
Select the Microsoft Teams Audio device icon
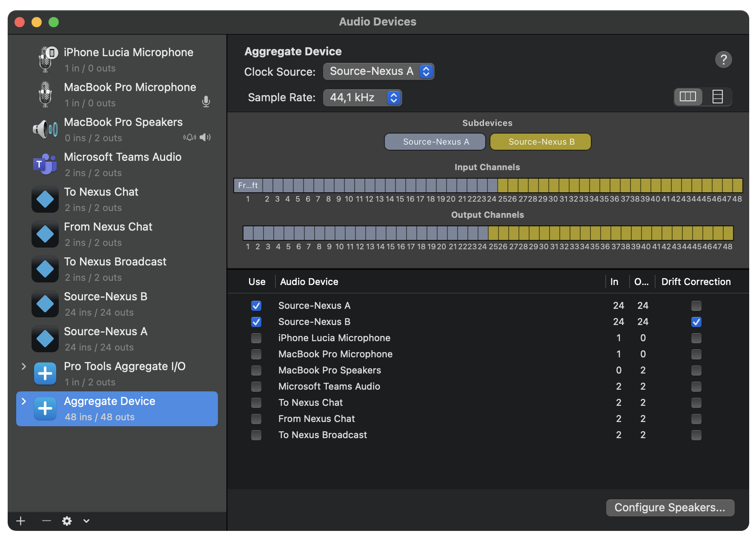click(45, 164)
